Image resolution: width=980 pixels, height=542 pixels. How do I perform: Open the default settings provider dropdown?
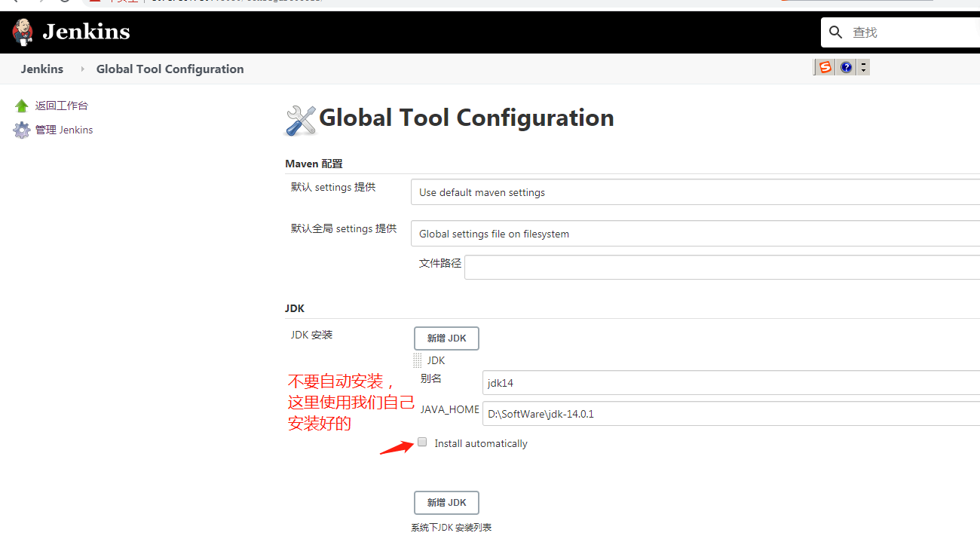695,192
